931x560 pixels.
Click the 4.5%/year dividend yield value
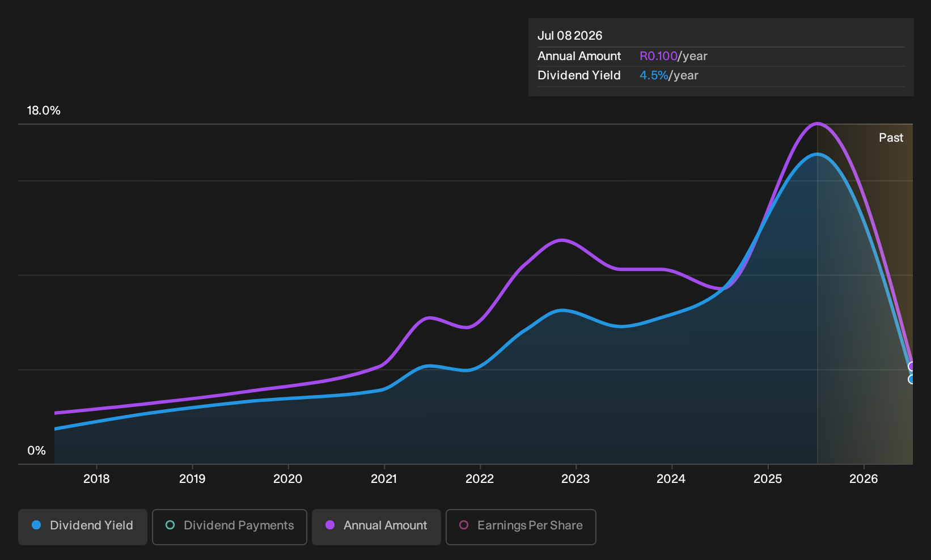(x=669, y=75)
